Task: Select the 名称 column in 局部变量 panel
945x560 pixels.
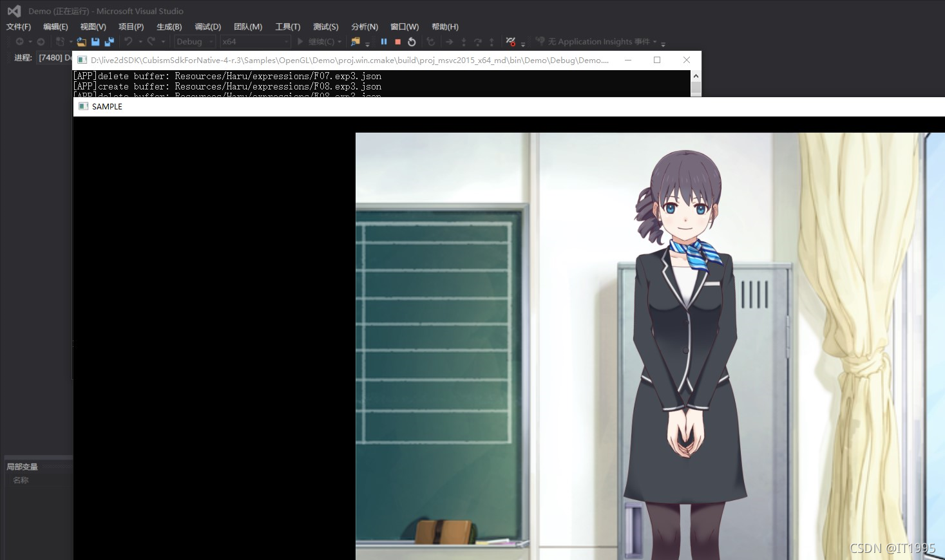Action: click(20, 480)
